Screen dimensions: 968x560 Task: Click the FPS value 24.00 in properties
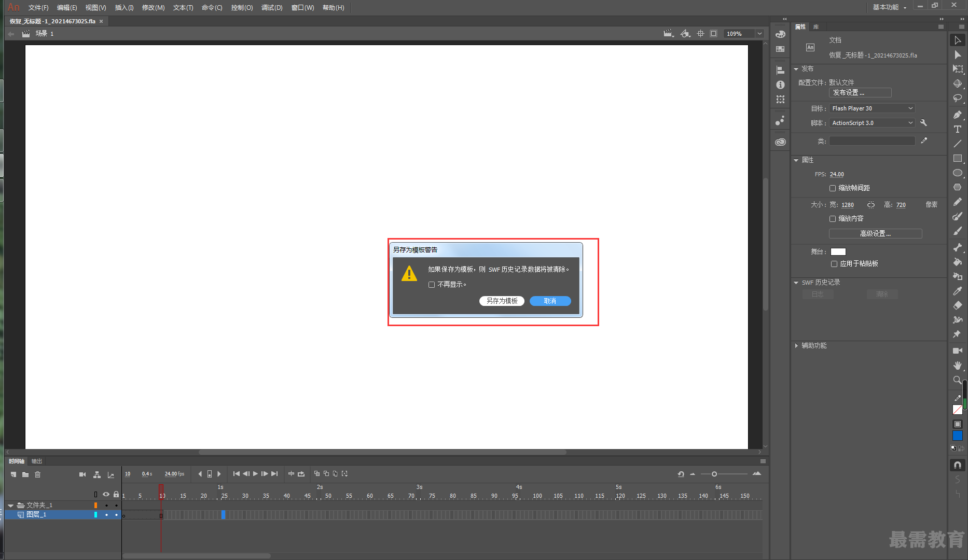(x=837, y=175)
